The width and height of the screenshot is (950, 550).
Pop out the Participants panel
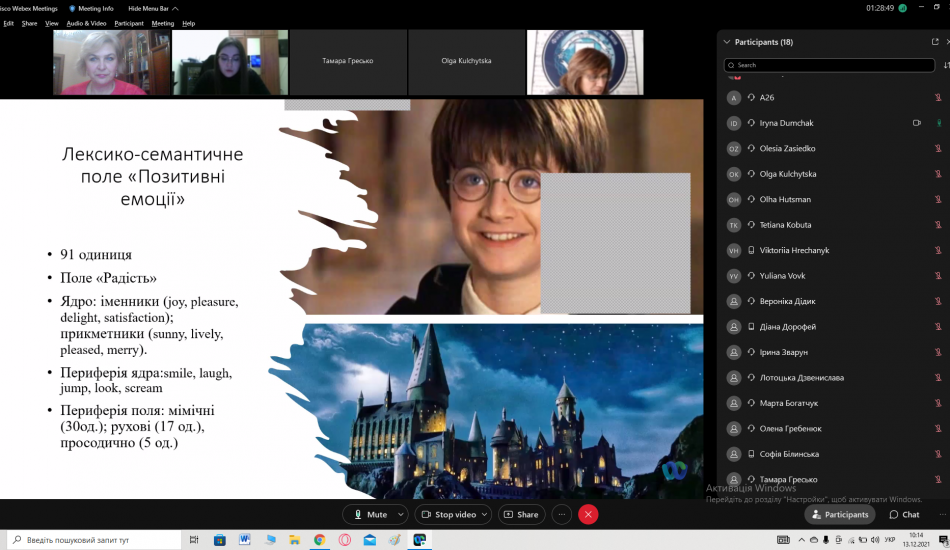(935, 42)
